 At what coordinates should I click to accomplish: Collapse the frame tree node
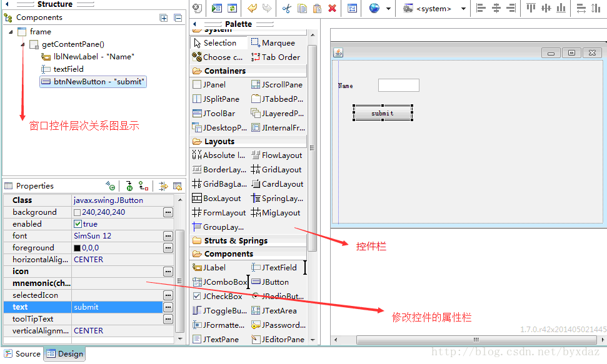pos(11,32)
